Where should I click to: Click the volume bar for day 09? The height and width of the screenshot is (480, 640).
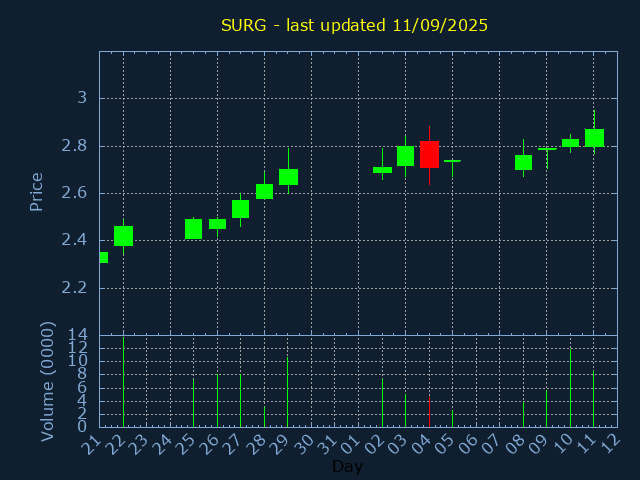[x=547, y=409]
